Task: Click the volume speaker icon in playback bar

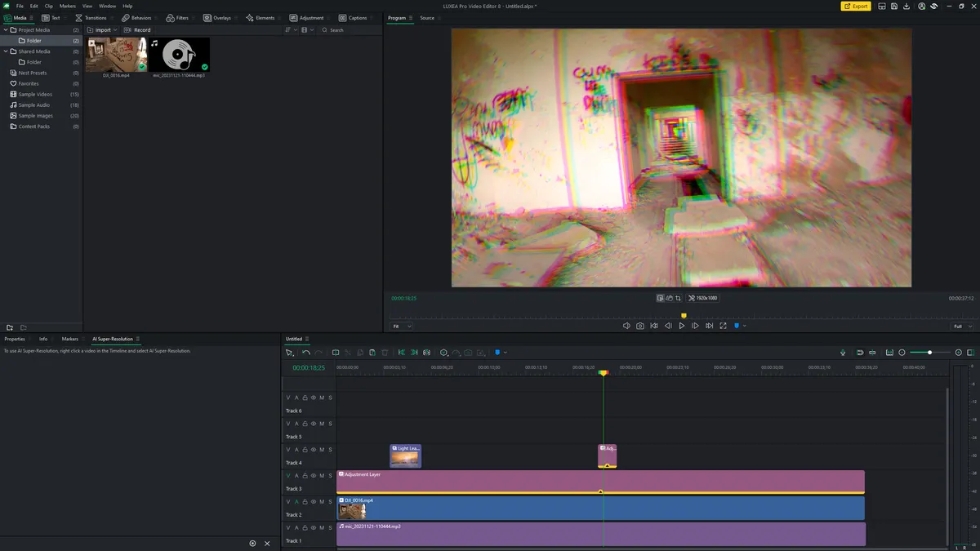Action: [626, 326]
